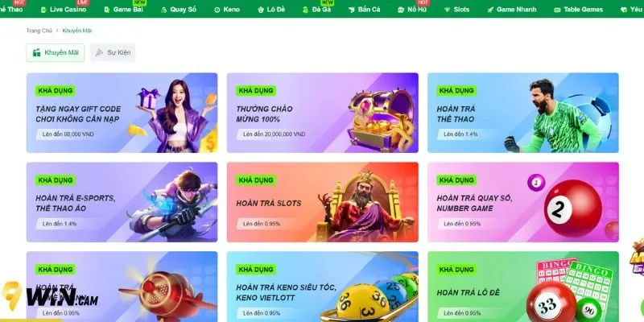Screen dimensions: 644x322
Task: Switch to the Sự Kiện tab
Action: click(x=113, y=52)
